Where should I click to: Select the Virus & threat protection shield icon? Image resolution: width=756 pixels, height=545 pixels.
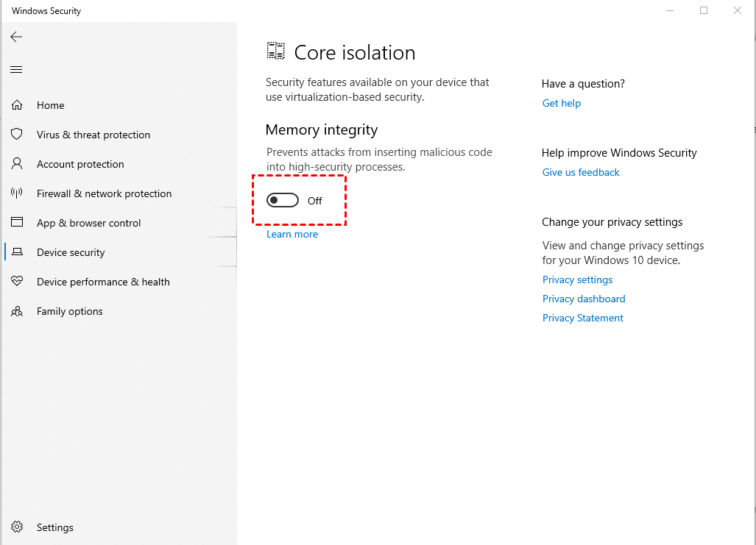(x=17, y=135)
